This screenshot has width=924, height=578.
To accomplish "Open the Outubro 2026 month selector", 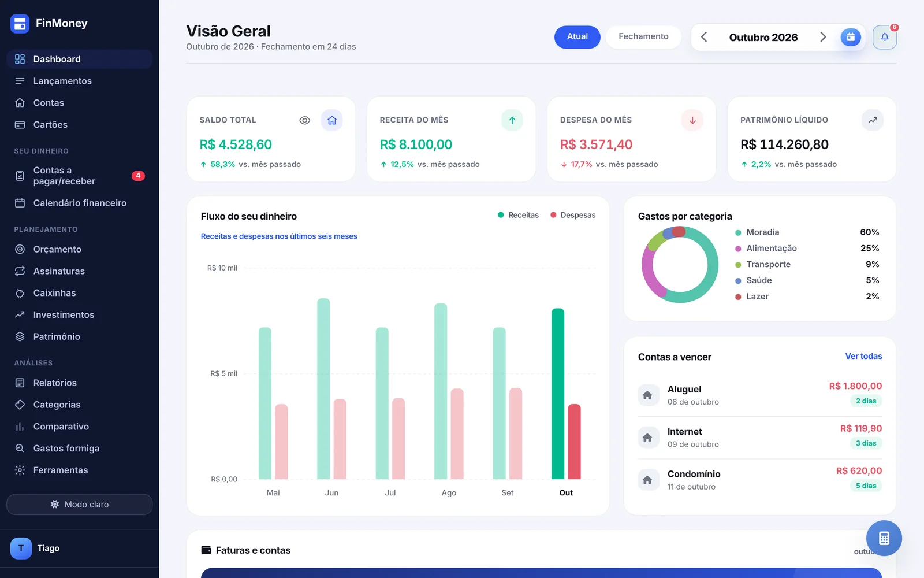I will click(763, 38).
